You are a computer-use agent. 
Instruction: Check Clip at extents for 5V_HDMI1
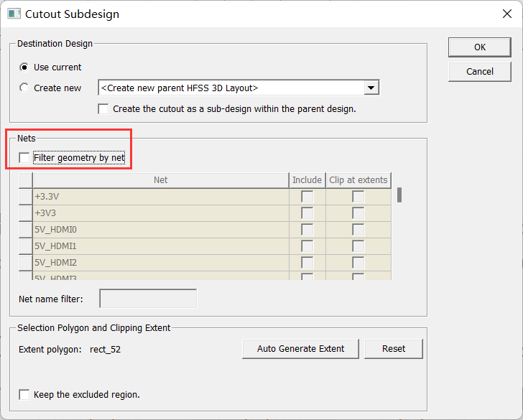coord(358,246)
